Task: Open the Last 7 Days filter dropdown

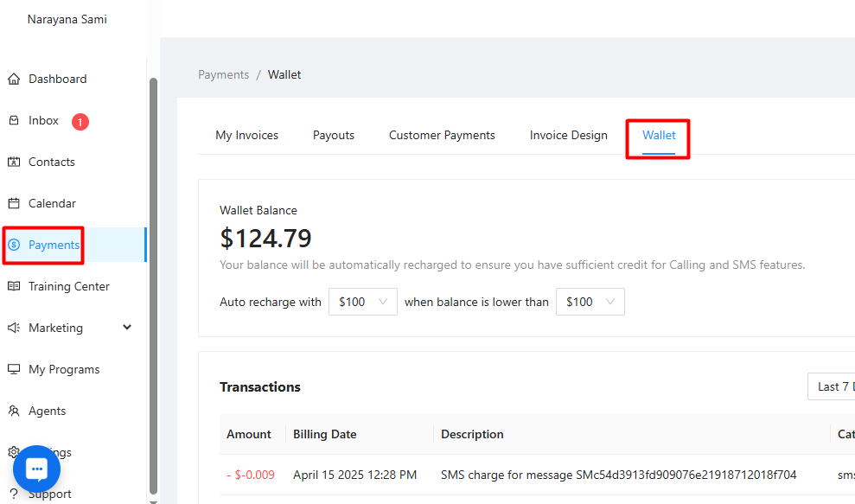Action: coord(832,386)
